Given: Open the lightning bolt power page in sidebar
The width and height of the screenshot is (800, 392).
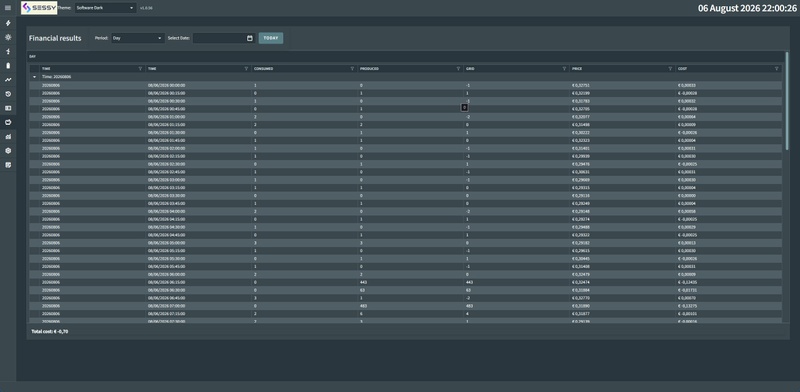Looking at the screenshot, I should point(8,23).
